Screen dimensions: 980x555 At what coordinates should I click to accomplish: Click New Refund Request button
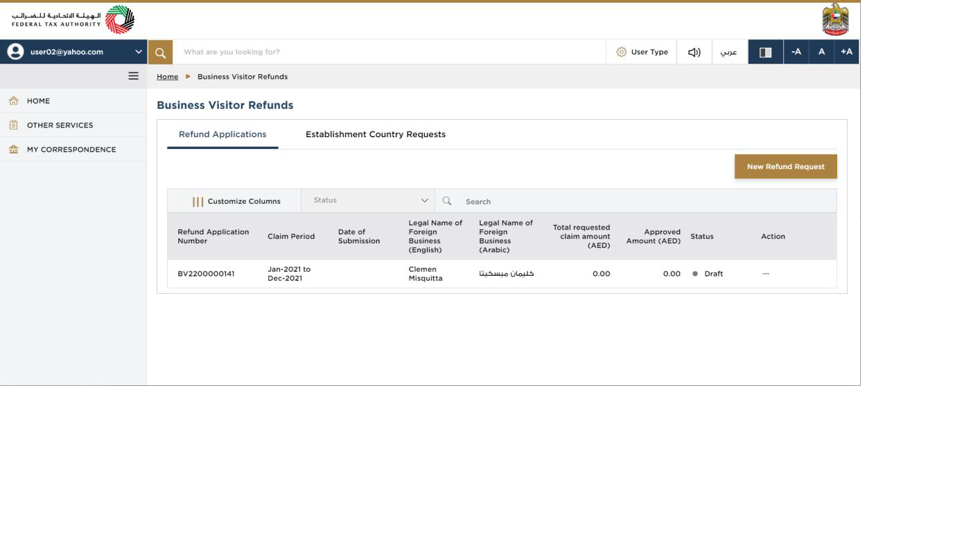(x=786, y=166)
